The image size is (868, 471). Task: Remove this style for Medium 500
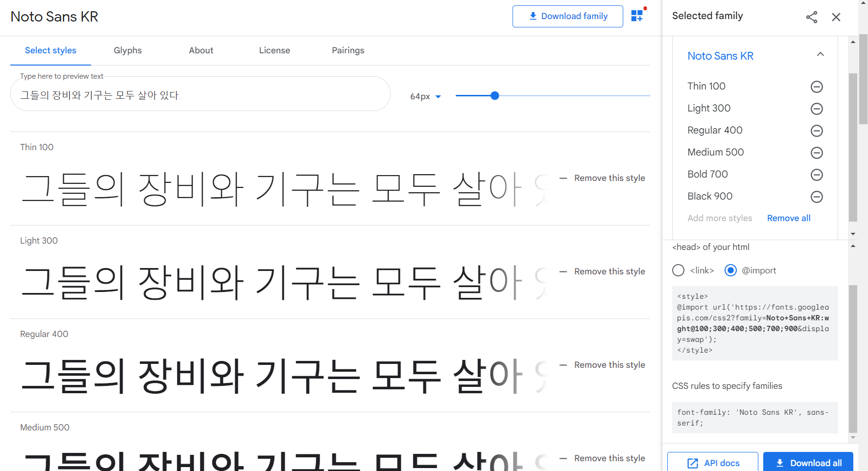(x=602, y=458)
